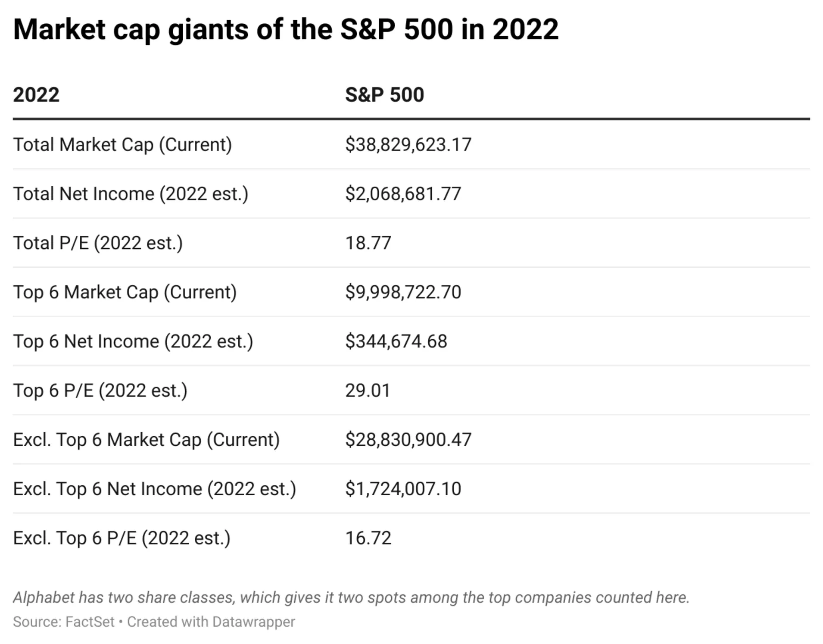
Task: Click the "2022" column header
Action: click(x=36, y=95)
